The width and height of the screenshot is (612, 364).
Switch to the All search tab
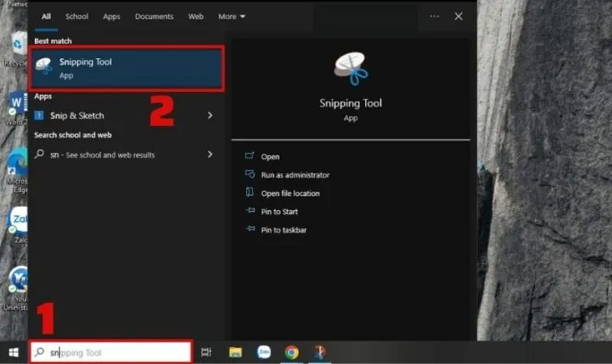coord(46,16)
